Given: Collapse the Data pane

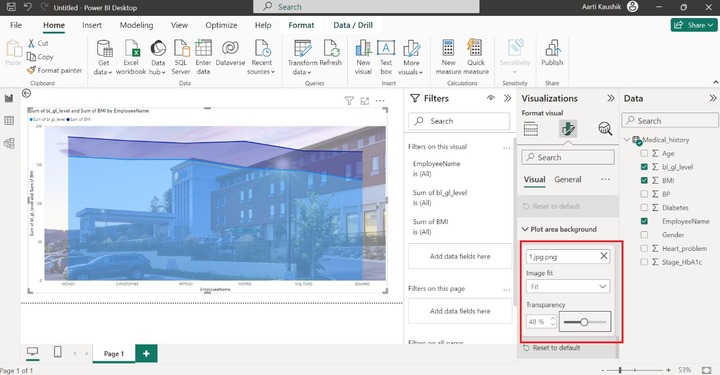Looking at the screenshot, I should (713, 98).
